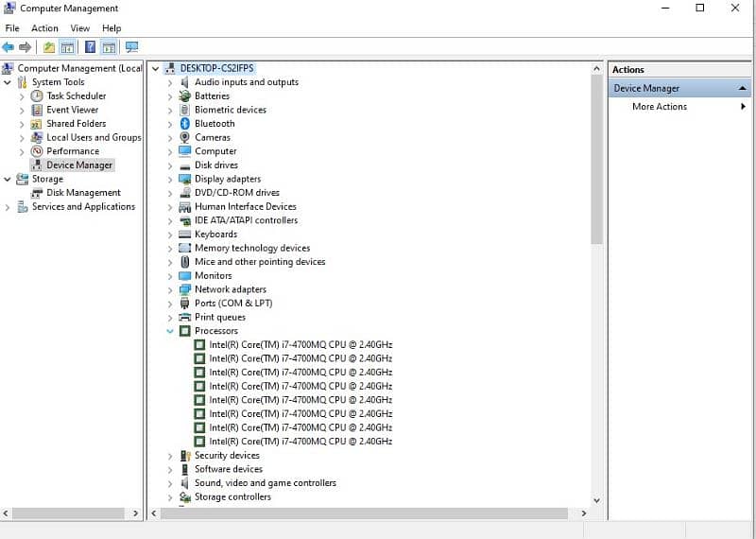Click the first i7-4700MQ processor icon
The height and width of the screenshot is (539, 756).
(199, 345)
